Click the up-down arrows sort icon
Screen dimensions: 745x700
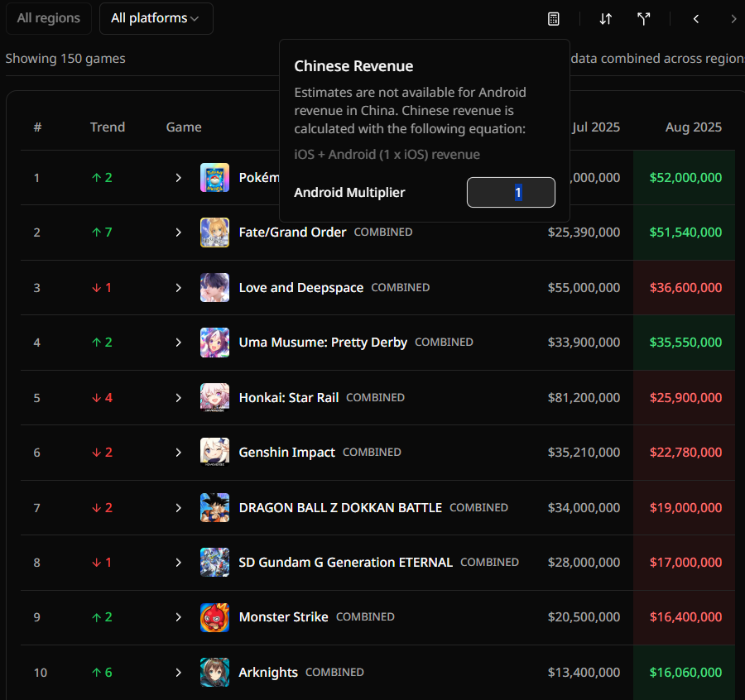pyautogui.click(x=605, y=19)
